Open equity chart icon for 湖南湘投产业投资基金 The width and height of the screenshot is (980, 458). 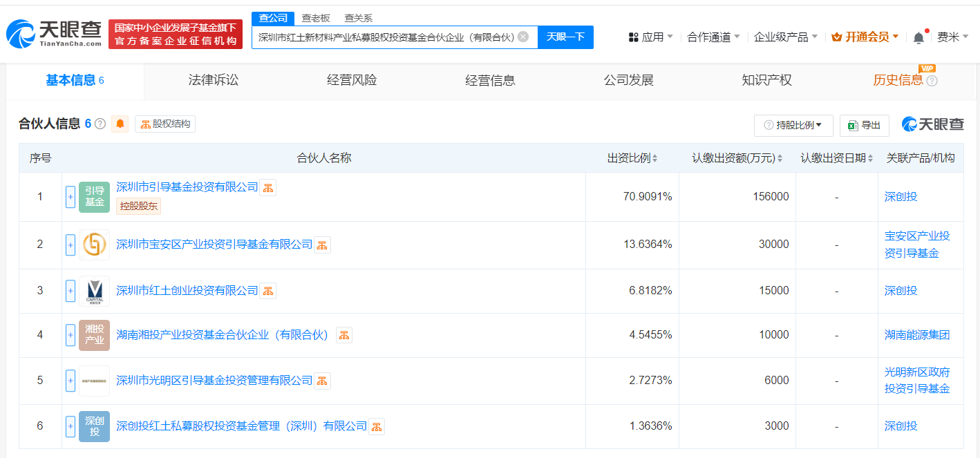(x=344, y=335)
